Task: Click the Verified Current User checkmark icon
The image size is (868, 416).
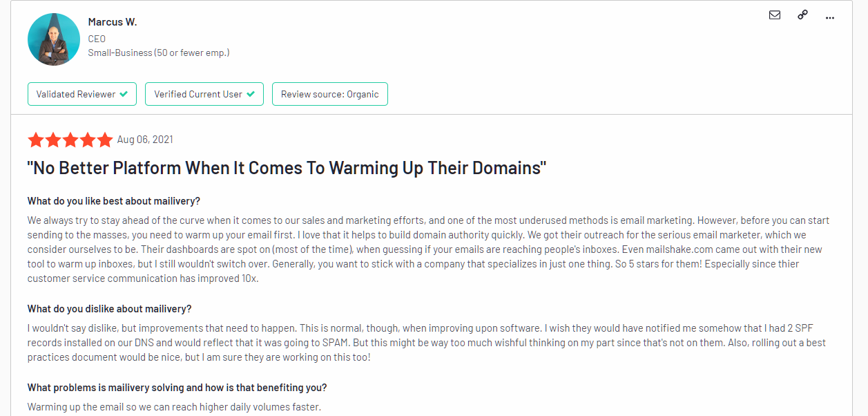Action: pyautogui.click(x=251, y=94)
